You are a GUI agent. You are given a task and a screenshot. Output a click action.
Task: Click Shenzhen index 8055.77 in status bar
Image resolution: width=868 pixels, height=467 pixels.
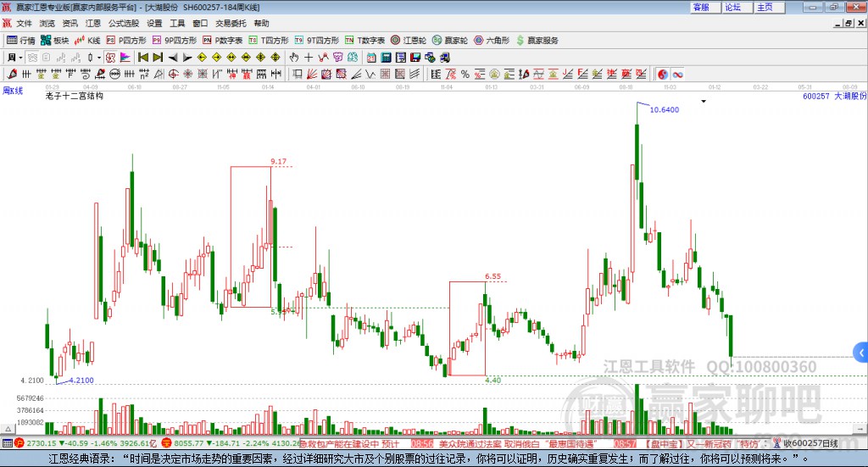click(x=189, y=443)
